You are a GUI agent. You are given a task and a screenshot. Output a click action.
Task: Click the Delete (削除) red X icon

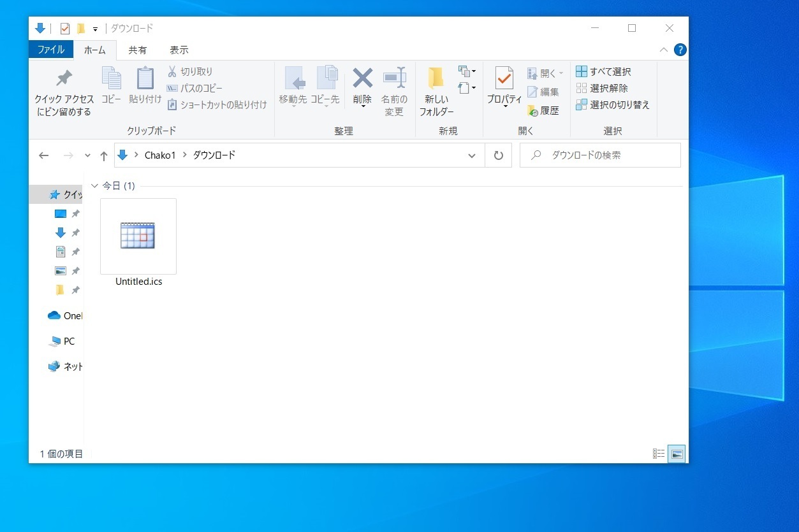click(362, 79)
